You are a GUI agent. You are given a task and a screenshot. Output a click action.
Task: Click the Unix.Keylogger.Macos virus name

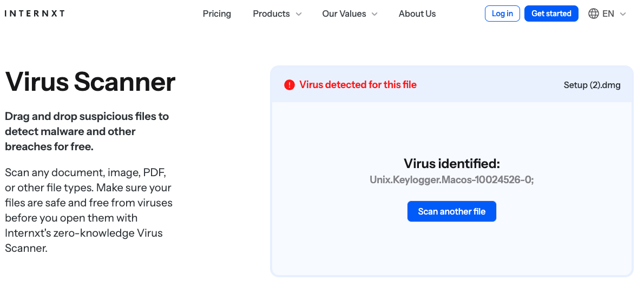click(452, 179)
